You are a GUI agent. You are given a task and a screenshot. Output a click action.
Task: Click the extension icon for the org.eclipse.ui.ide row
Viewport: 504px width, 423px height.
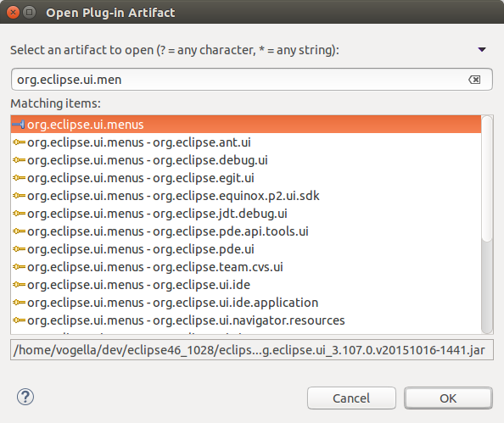point(19,285)
